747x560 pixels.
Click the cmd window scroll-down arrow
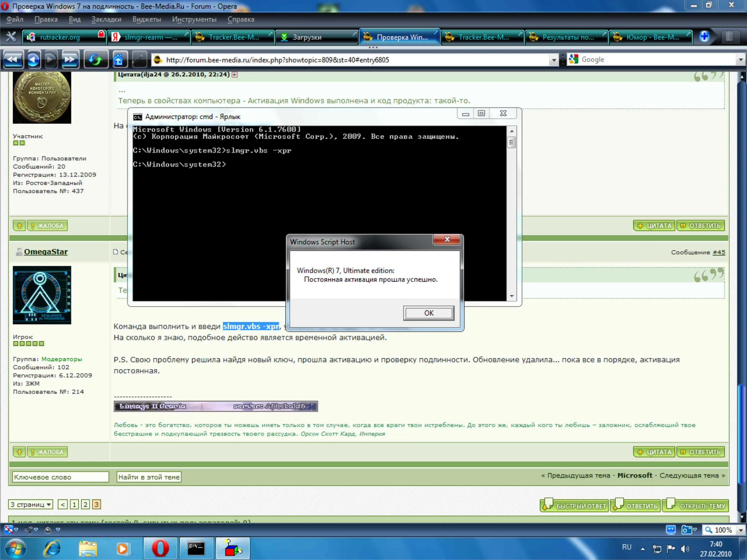512,296
